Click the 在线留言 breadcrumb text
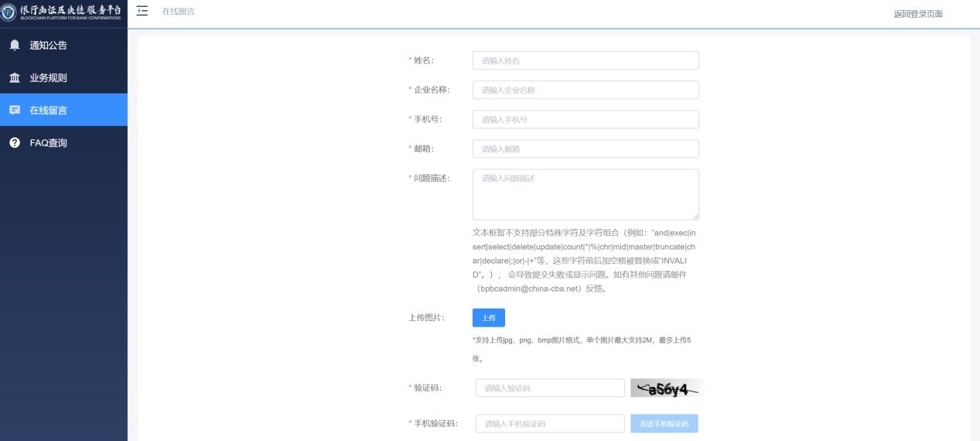This screenshot has height=441, width=980. click(178, 12)
